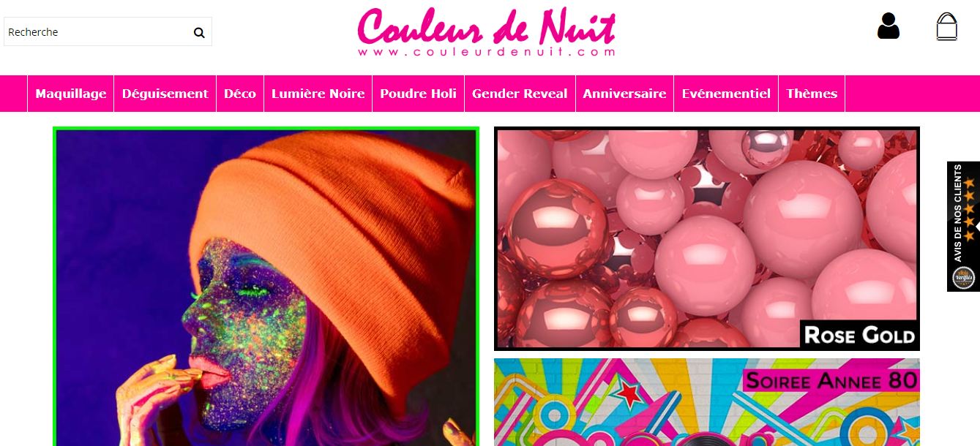This screenshot has height=446, width=980.
Task: Open the Déguisement menu
Action: [x=165, y=94]
